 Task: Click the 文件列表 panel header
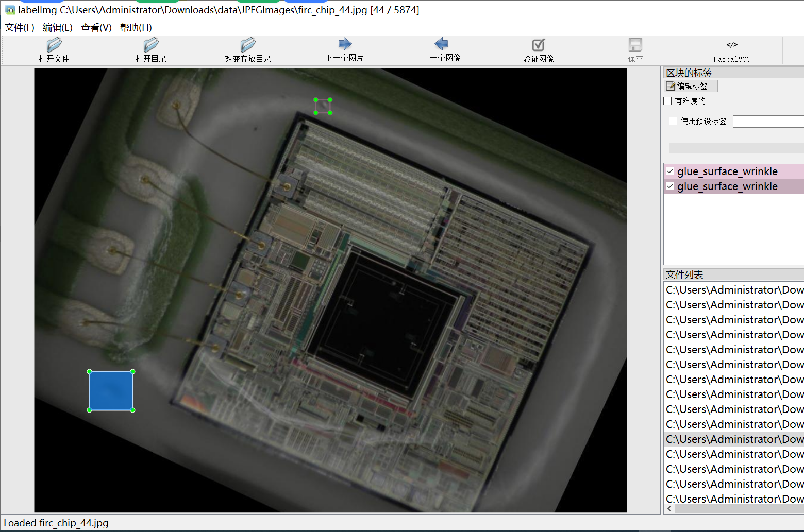734,274
